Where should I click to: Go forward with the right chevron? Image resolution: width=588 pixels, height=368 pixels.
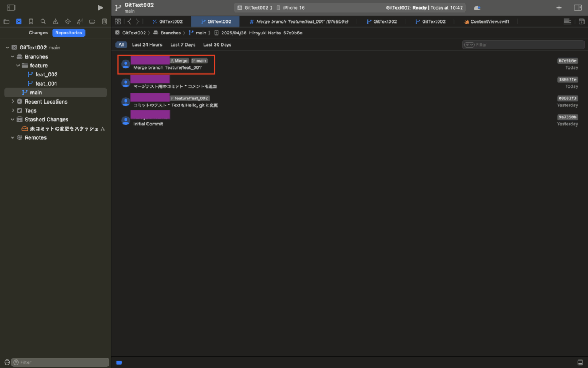point(138,21)
